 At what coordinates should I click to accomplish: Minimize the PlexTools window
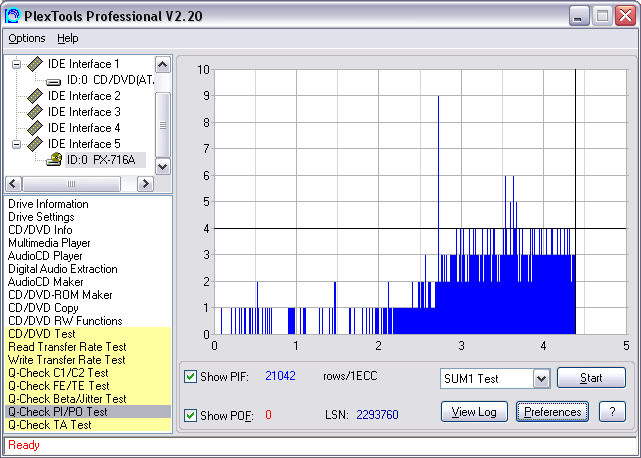tap(578, 16)
